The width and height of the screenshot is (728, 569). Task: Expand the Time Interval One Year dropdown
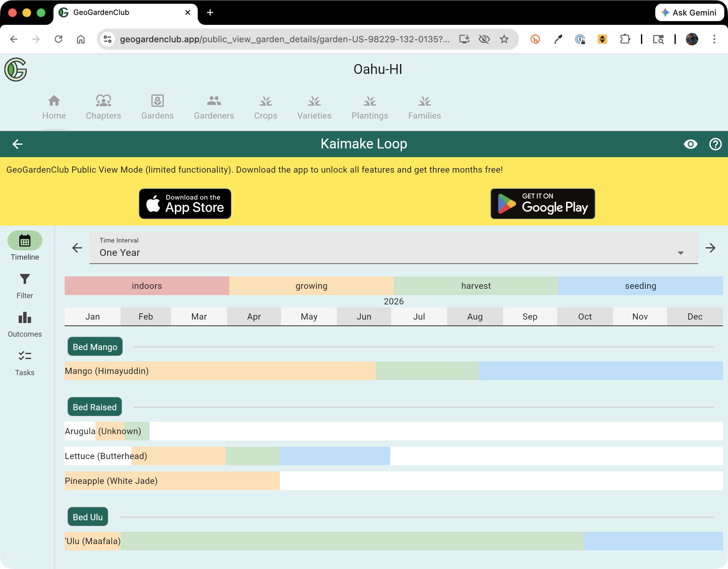(x=393, y=248)
